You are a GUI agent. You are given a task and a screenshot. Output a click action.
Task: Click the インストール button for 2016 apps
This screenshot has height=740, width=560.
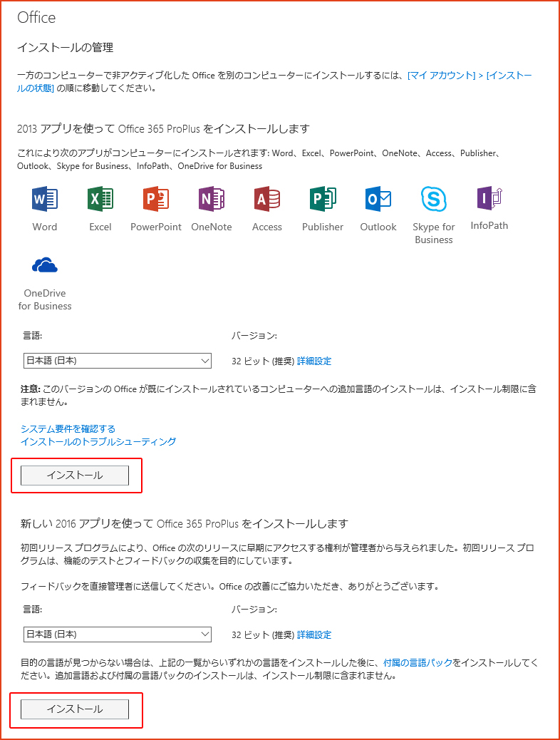[x=75, y=709]
